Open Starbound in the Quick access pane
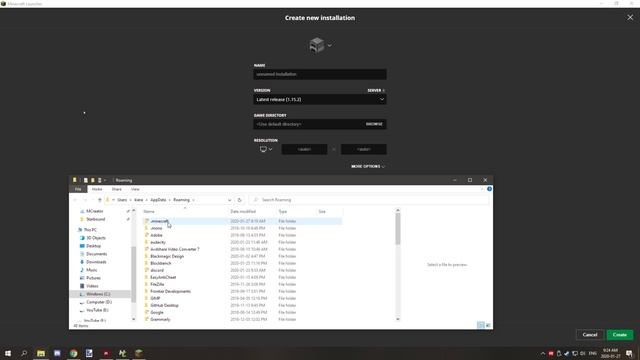This screenshot has width=640, height=360. pos(96,219)
